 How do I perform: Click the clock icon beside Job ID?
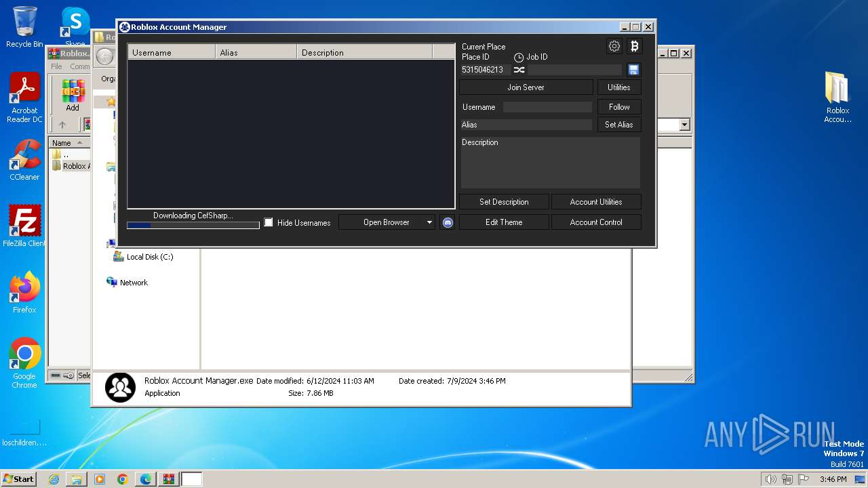tap(519, 58)
